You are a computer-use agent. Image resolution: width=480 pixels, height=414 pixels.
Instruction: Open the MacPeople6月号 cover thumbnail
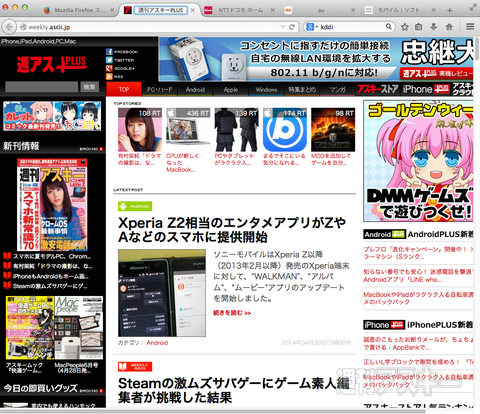[79, 328]
